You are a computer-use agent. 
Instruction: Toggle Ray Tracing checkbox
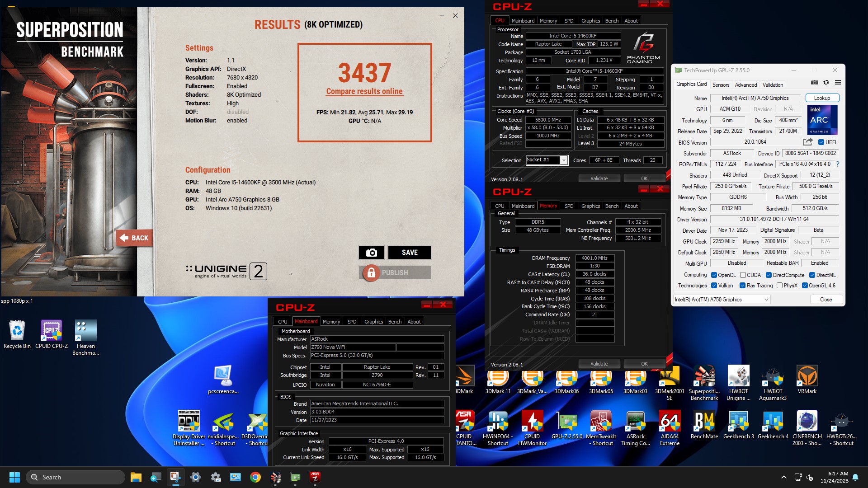[x=742, y=285]
